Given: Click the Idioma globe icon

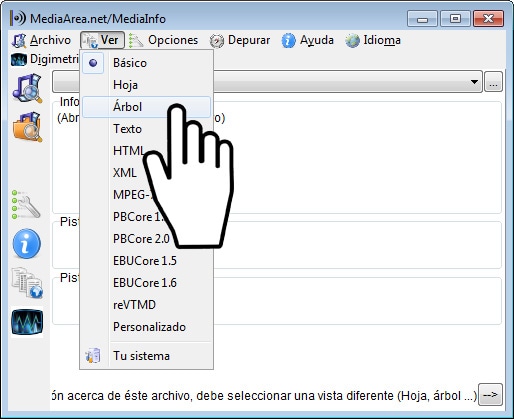Looking at the screenshot, I should click(352, 41).
